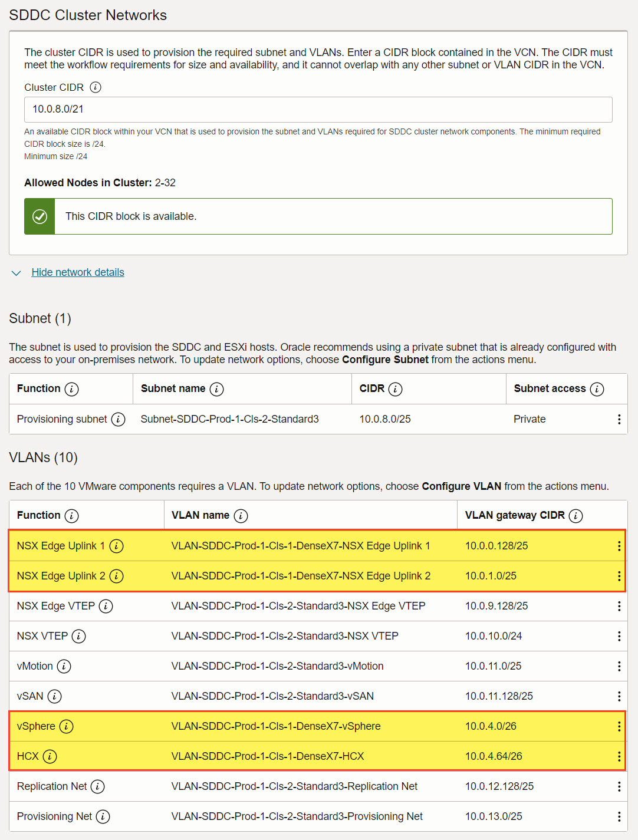Click the info icon beside Subnet access header
Screen dimensions: 638x840
(598, 389)
